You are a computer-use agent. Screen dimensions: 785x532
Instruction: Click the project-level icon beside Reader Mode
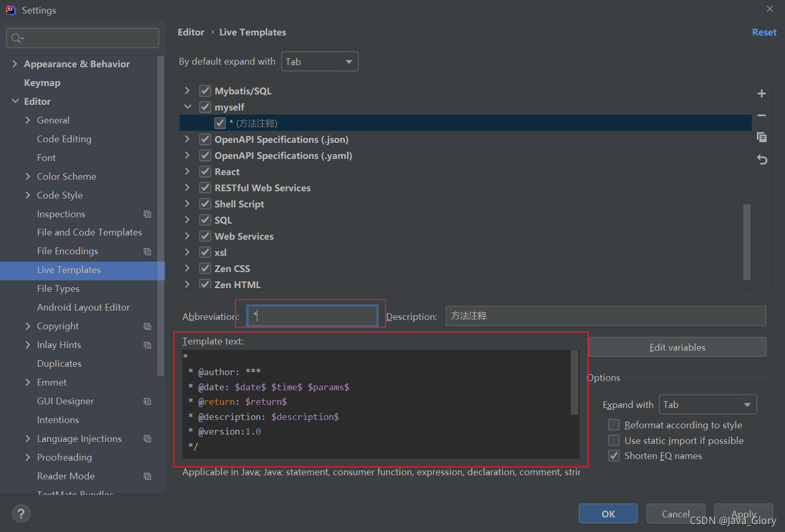[x=147, y=477]
